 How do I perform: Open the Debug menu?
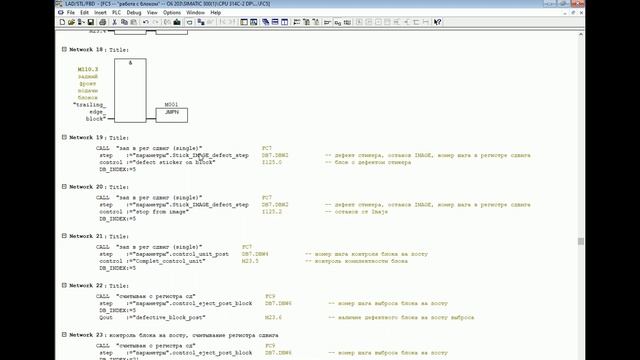click(x=134, y=13)
